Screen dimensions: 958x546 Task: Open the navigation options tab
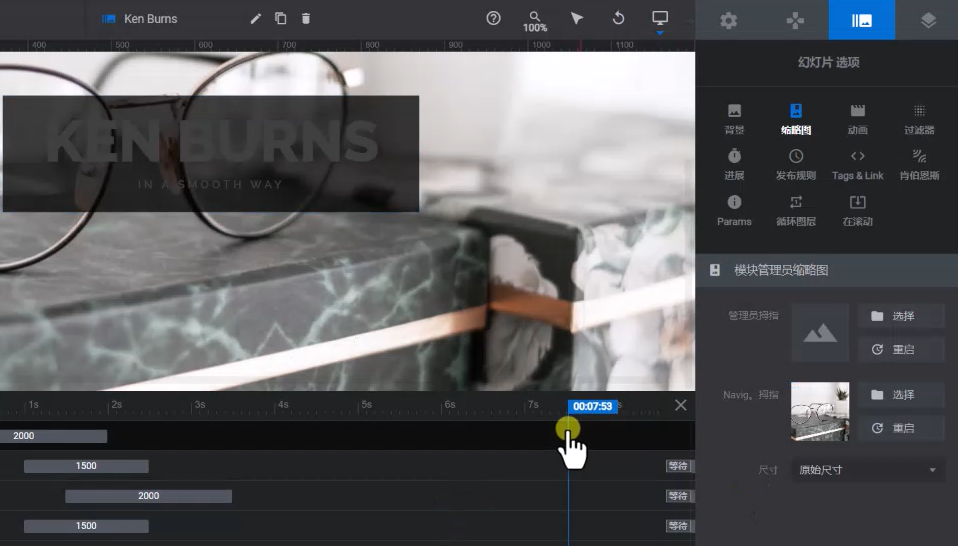coord(795,20)
